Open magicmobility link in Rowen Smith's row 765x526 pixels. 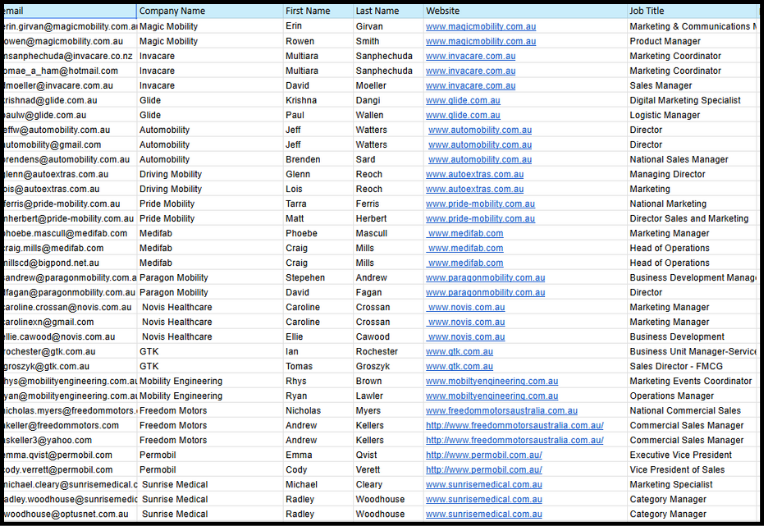pyautogui.click(x=481, y=41)
